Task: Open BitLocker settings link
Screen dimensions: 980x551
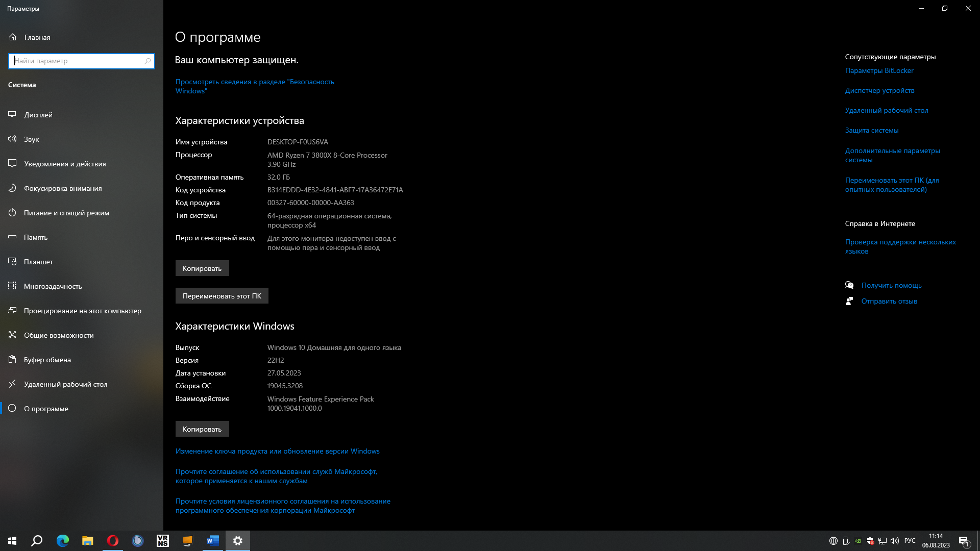Action: (x=879, y=71)
